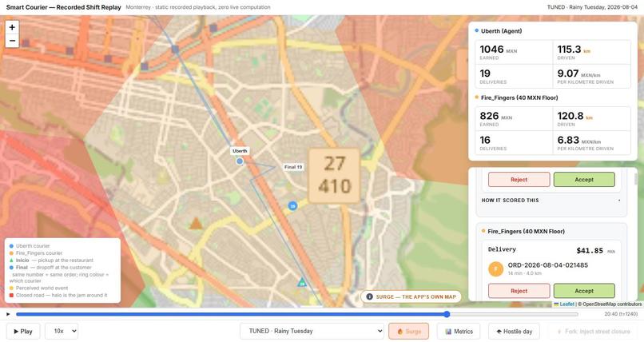The image size is (644, 342).
Task: Toggle the Surge overlay button
Action: pos(408,332)
